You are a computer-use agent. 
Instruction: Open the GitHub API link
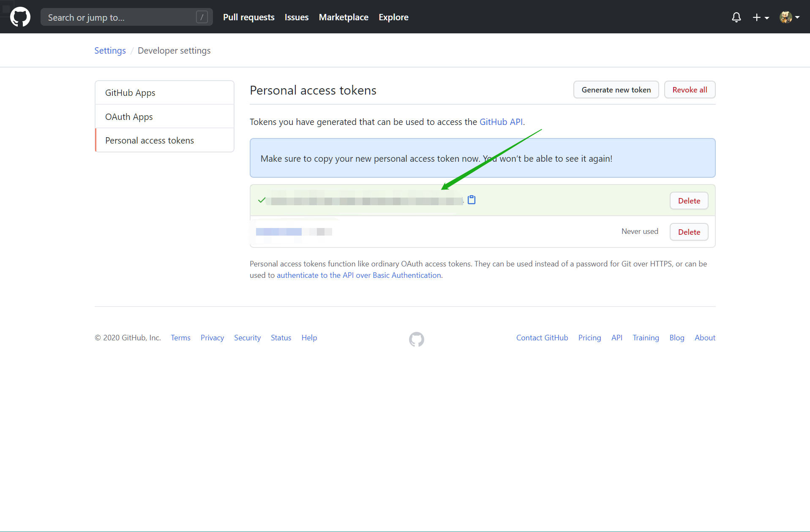(501, 122)
